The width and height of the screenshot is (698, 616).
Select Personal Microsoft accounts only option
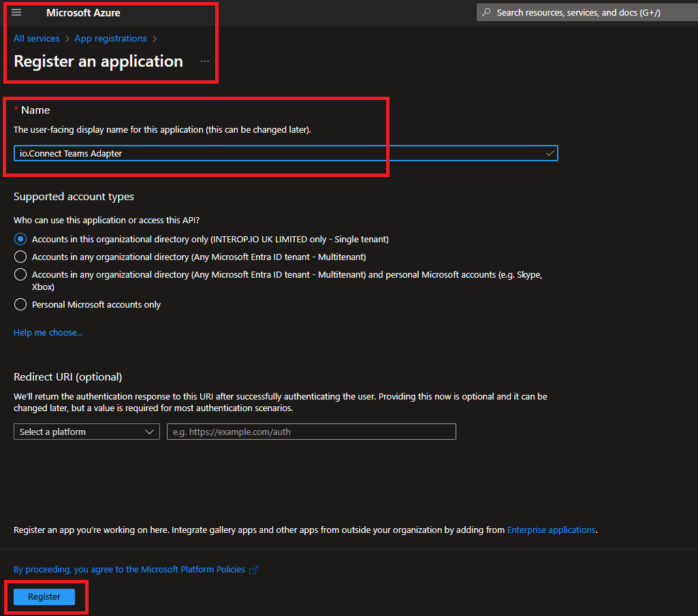(x=20, y=305)
